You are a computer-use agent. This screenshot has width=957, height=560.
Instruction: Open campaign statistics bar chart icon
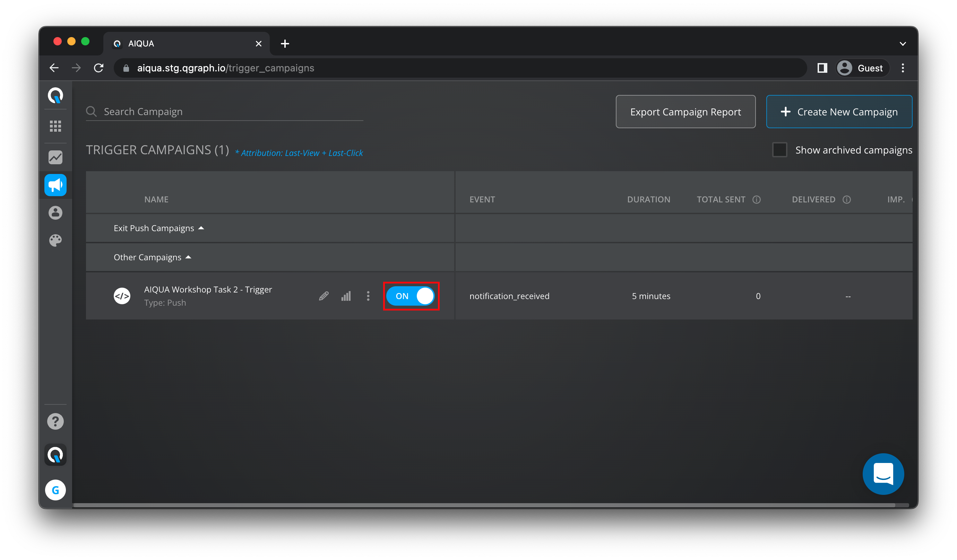point(346,296)
